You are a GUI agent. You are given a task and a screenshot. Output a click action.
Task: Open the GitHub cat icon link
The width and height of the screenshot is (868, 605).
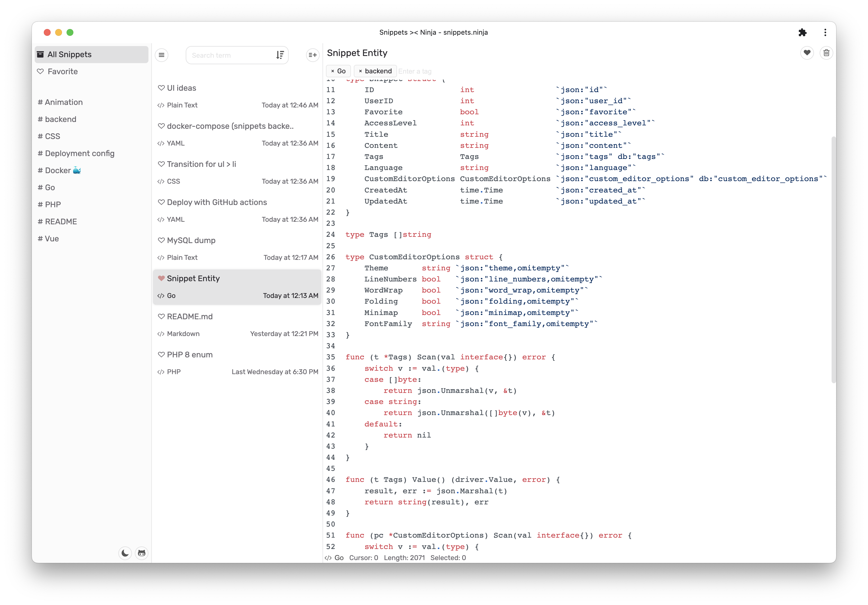pyautogui.click(x=142, y=553)
